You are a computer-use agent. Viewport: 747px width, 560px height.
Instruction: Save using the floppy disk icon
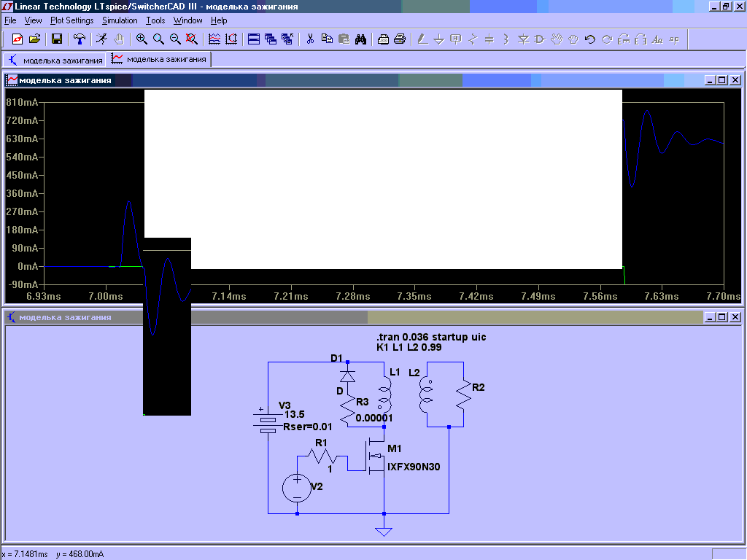[57, 39]
